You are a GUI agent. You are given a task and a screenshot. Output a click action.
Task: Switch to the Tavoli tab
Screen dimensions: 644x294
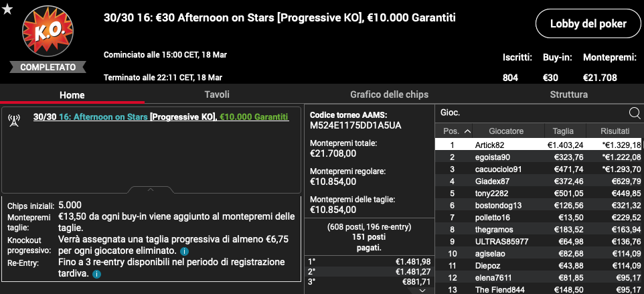click(x=217, y=94)
